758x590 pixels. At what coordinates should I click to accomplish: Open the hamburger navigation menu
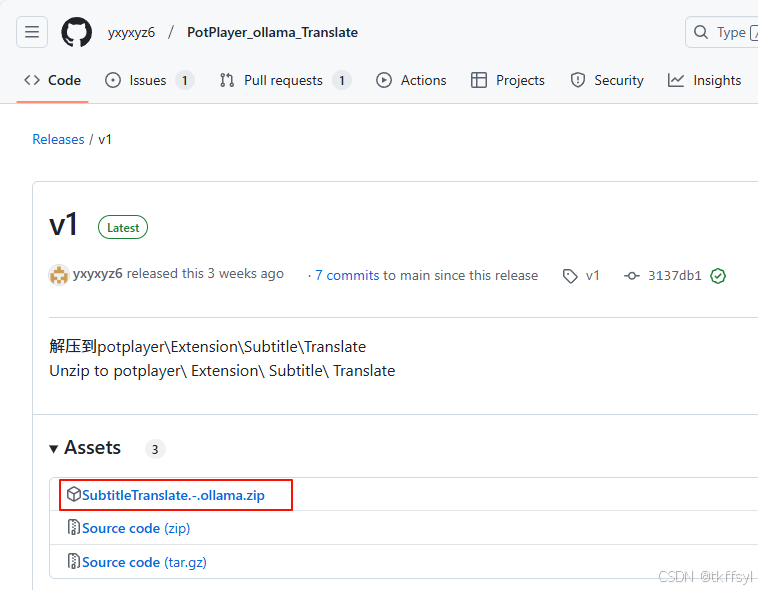[x=32, y=32]
